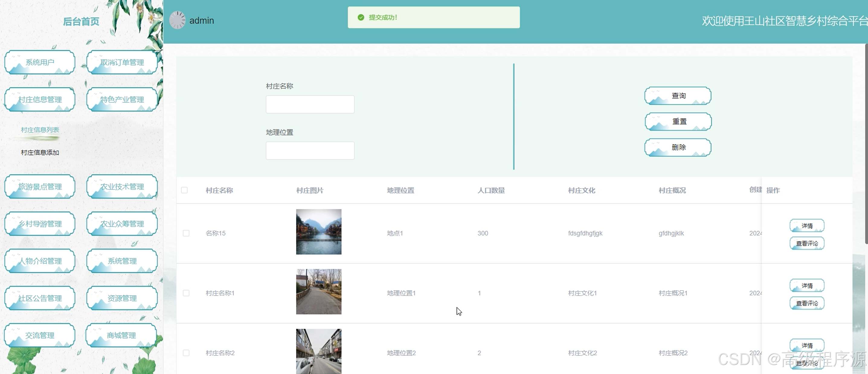Click the vertical scrollbar on the right edge
This screenshot has width=868, height=374.
pos(866,143)
